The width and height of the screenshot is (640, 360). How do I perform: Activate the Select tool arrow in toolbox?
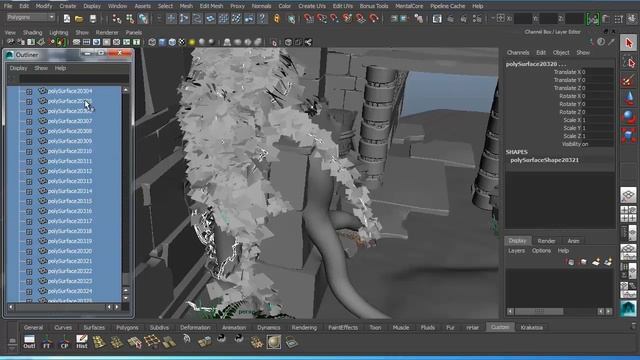coord(629,43)
